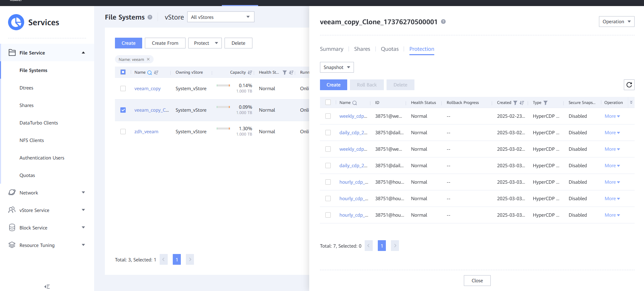Open Dtrees in the sidebar

point(26,88)
